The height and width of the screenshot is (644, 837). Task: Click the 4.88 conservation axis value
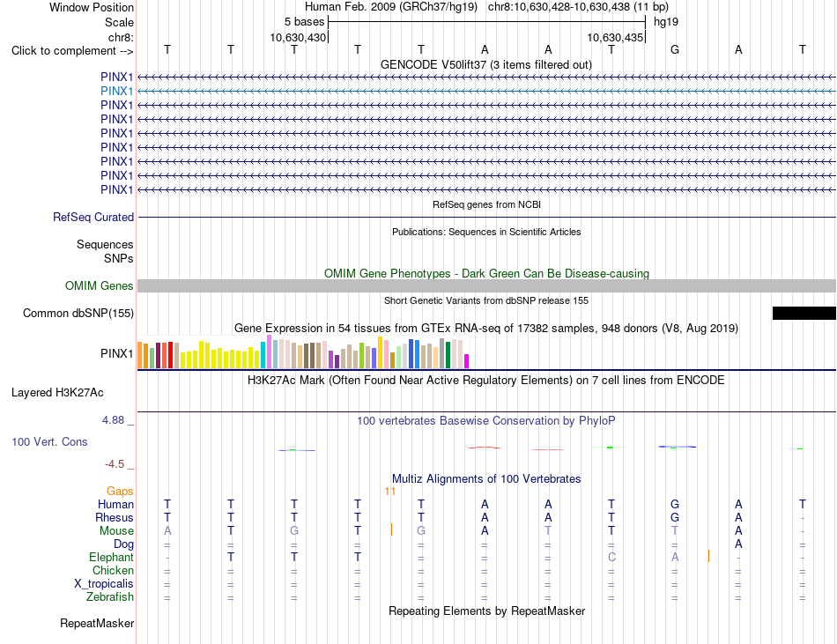[x=113, y=420]
